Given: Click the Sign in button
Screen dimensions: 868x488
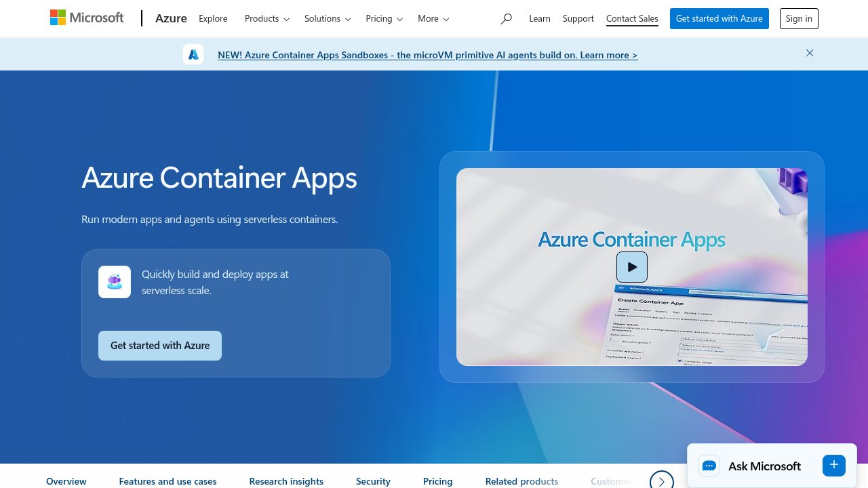Looking at the screenshot, I should [799, 19].
